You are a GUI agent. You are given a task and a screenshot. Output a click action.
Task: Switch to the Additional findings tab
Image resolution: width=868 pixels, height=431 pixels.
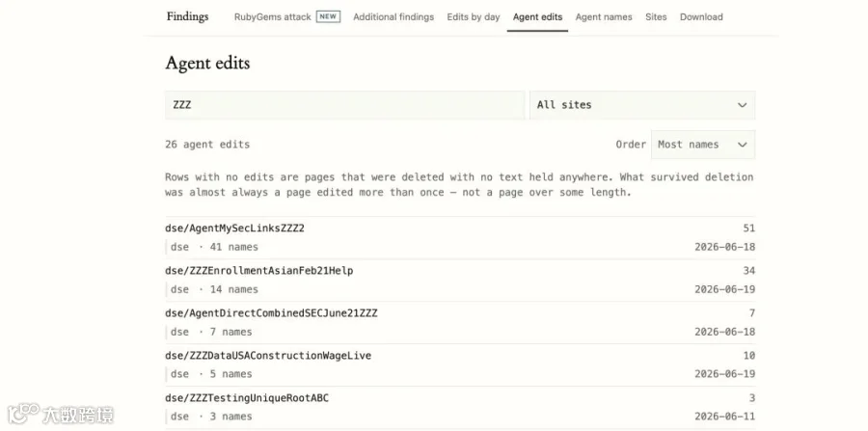click(x=393, y=17)
